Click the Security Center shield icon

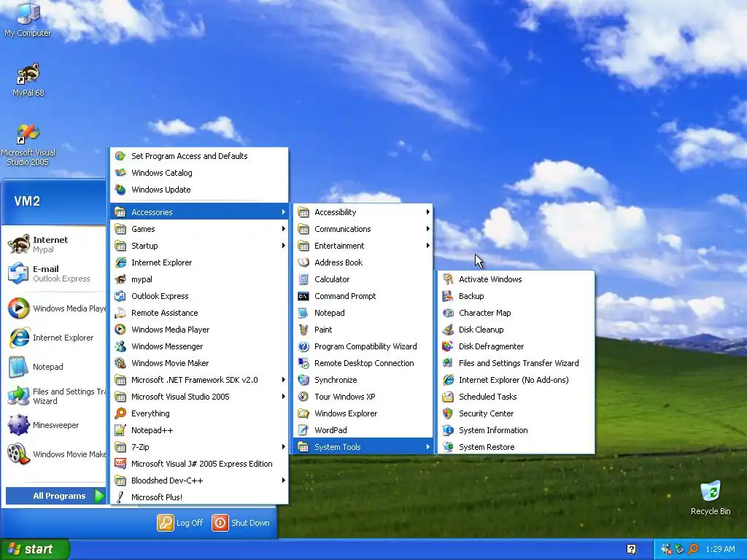(x=448, y=413)
